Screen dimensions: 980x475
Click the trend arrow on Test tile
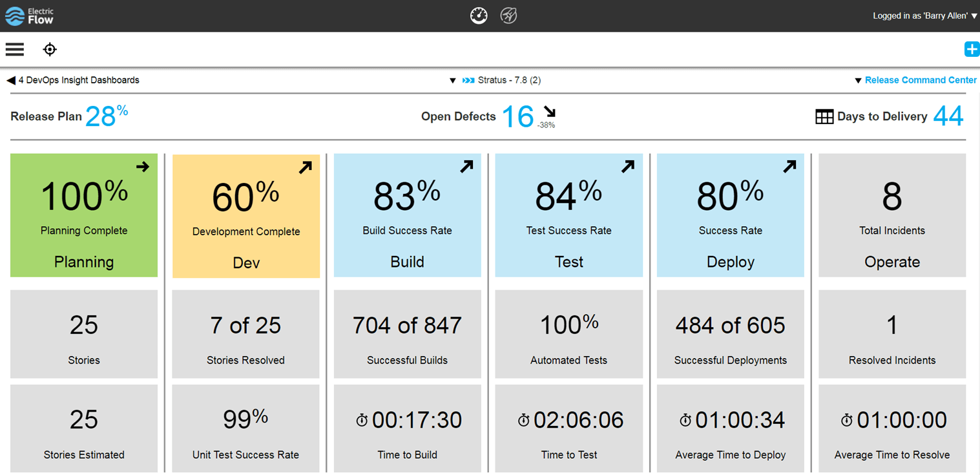click(x=628, y=167)
